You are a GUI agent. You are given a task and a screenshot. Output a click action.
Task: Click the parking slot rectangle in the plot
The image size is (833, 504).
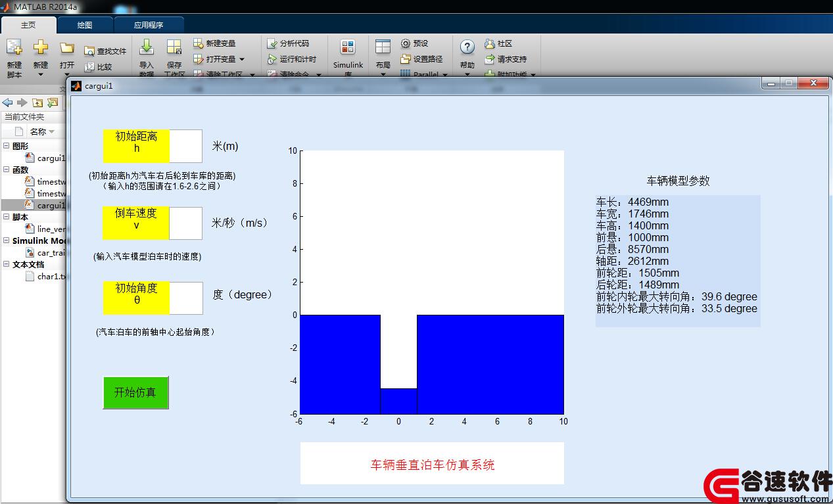point(399,401)
